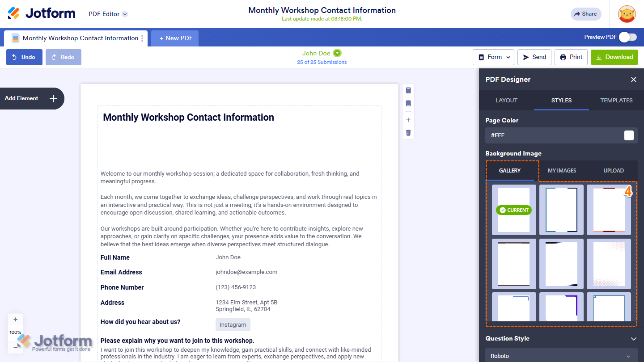Select the STYLES tab
Screen dimensions: 644x362
[561, 101]
